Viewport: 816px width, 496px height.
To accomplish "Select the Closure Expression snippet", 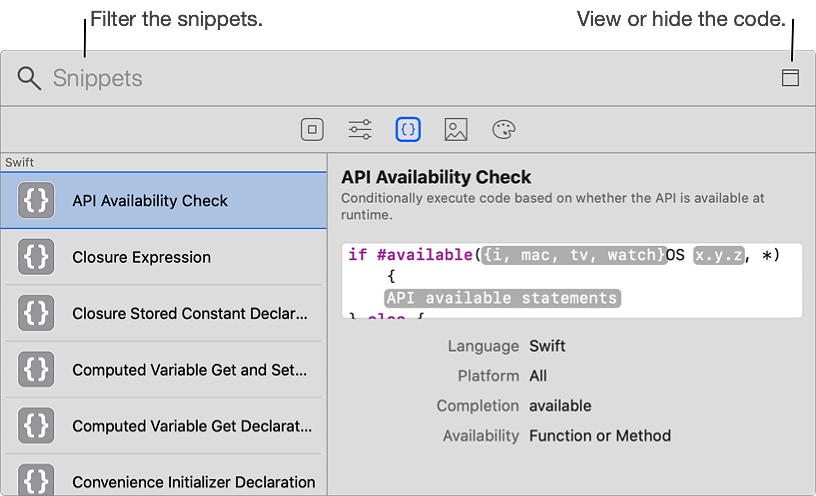I will 163,257.
